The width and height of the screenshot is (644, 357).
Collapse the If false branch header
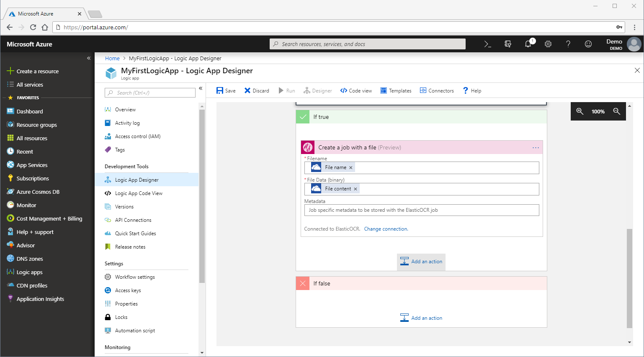421,283
